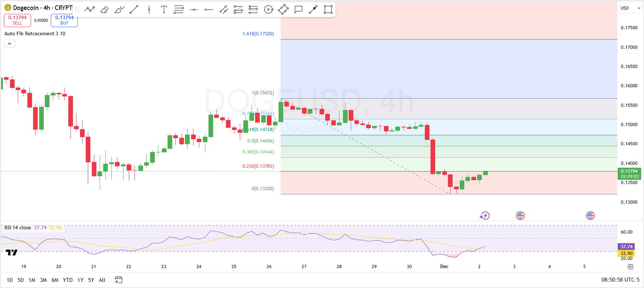Switch to the 1M time range

[x=32, y=280]
